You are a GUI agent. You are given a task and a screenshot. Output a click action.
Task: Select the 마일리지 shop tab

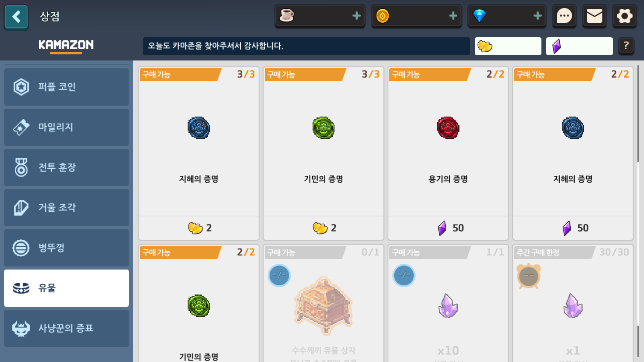click(x=67, y=127)
